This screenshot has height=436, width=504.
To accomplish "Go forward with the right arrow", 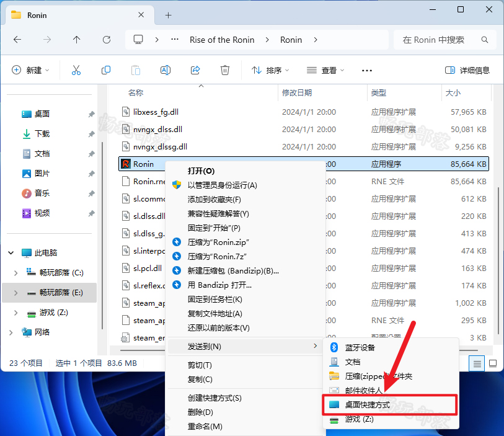I will [47, 40].
